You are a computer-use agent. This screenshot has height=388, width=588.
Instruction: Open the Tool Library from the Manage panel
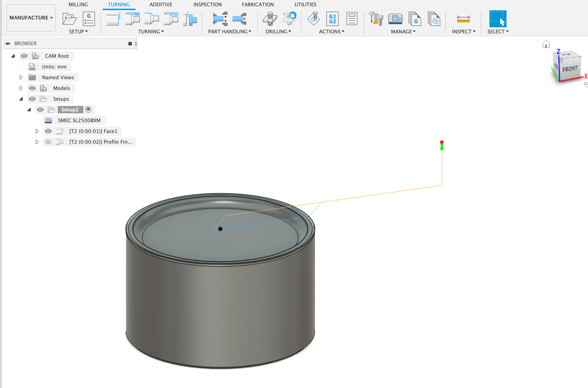375,19
